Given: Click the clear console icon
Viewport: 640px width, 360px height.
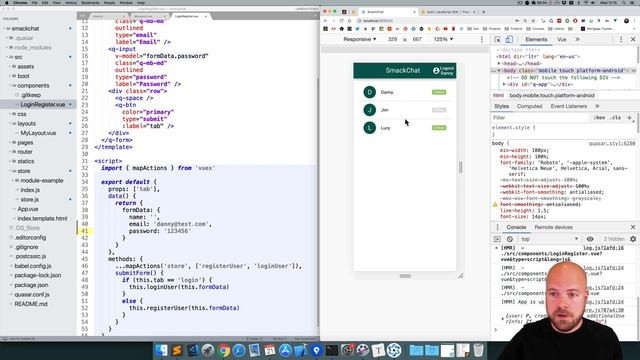Looking at the screenshot, I should 510,239.
